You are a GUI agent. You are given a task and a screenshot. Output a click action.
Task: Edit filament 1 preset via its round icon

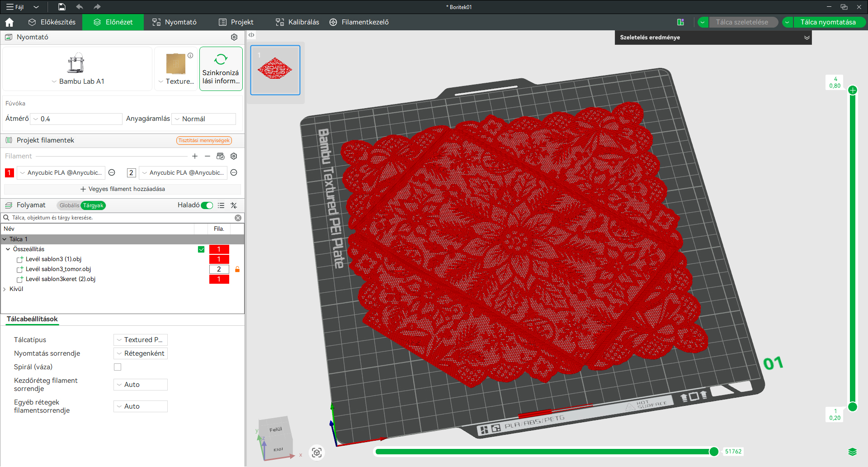tap(112, 172)
